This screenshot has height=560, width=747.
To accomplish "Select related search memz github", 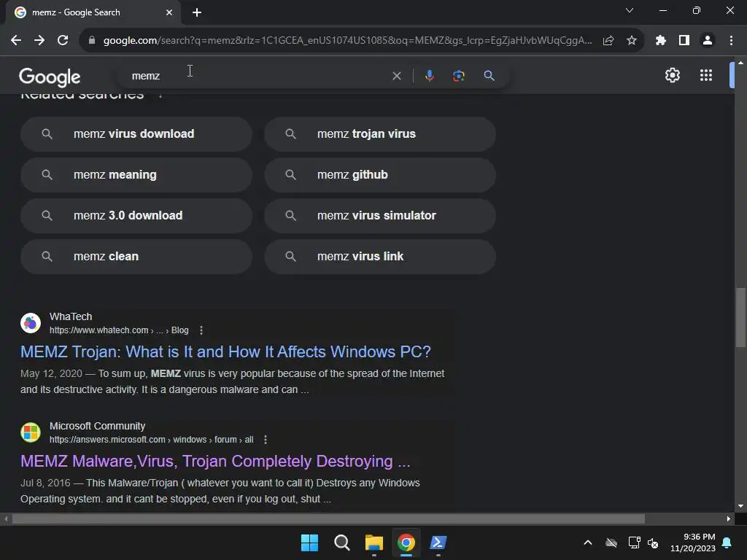I will pyautogui.click(x=379, y=175).
